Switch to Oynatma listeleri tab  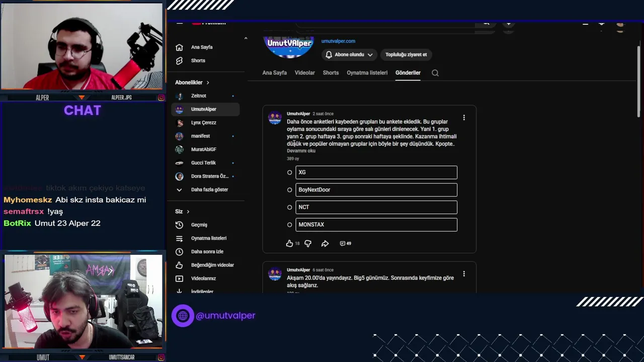pyautogui.click(x=367, y=73)
